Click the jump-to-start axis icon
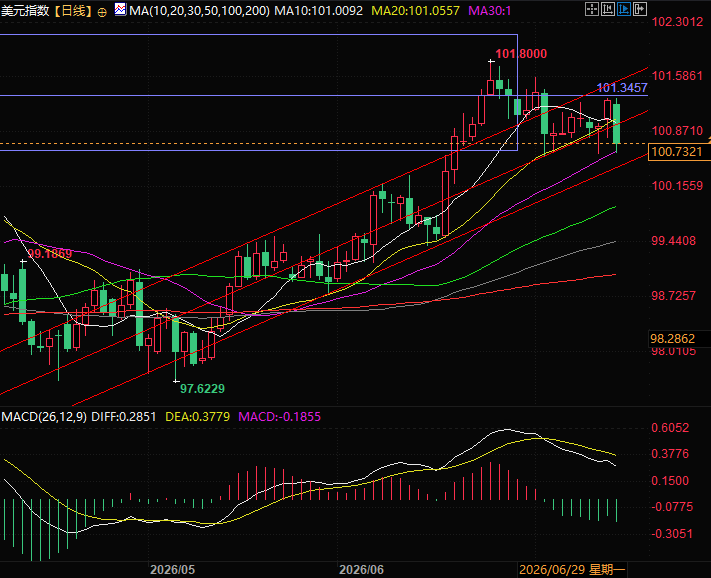 pyautogui.click(x=608, y=9)
